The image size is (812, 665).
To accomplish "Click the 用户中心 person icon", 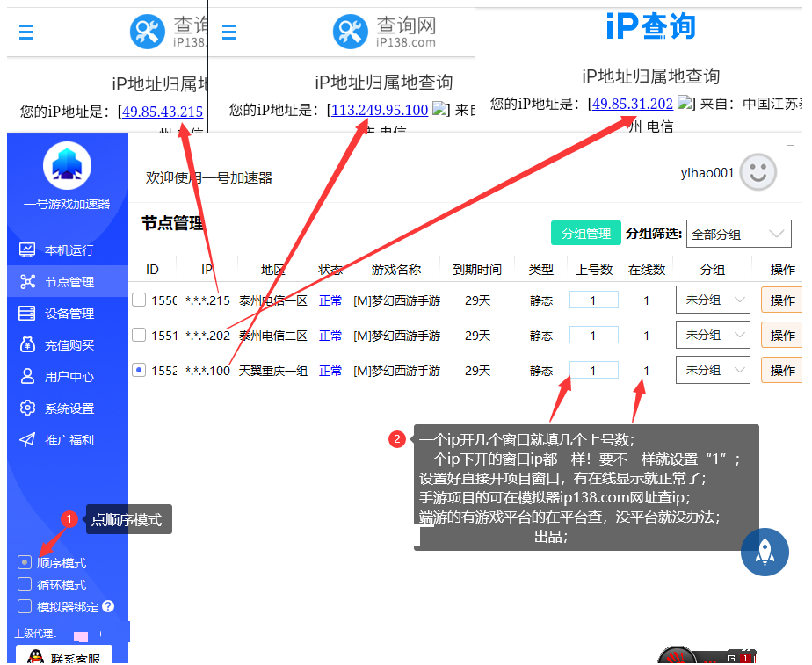I will pyautogui.click(x=27, y=376).
